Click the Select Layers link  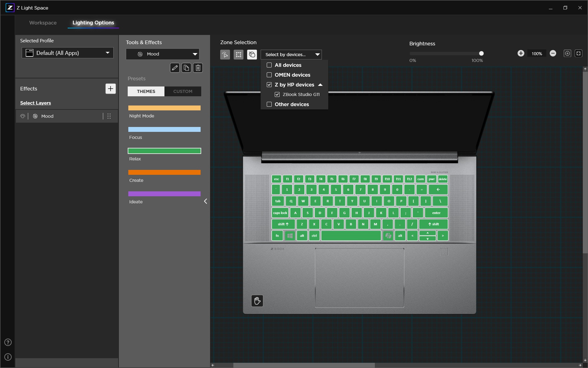pos(36,103)
